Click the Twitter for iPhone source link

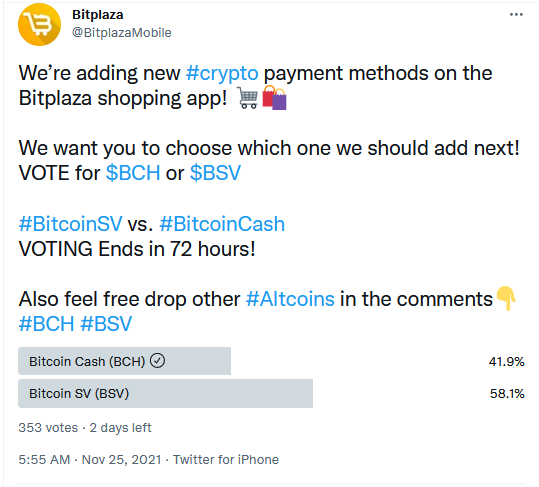226,460
